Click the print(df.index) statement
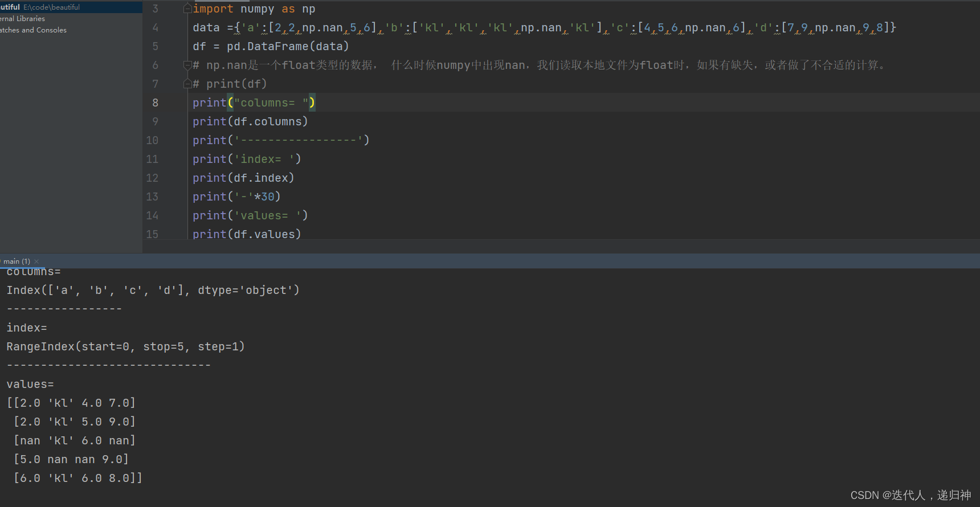 click(243, 178)
